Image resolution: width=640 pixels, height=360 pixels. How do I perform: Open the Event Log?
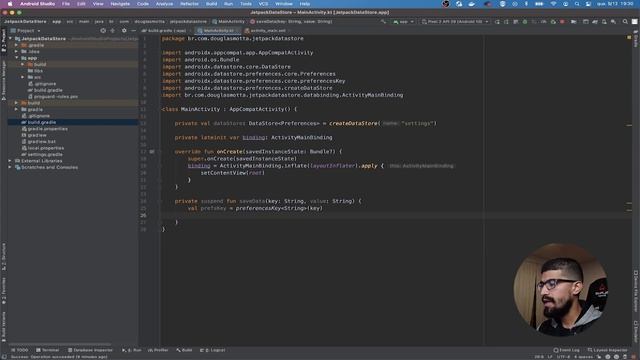[566, 350]
